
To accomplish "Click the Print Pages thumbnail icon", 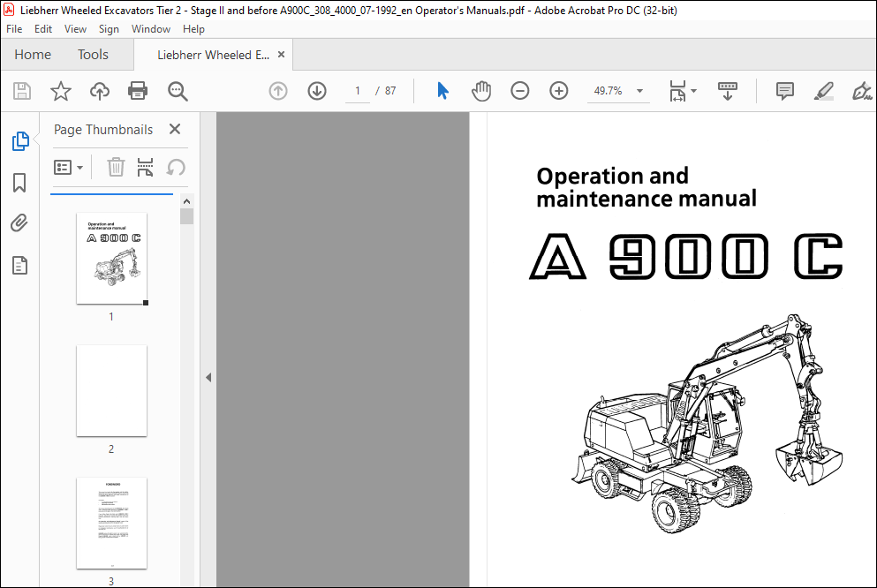I will coord(145,167).
